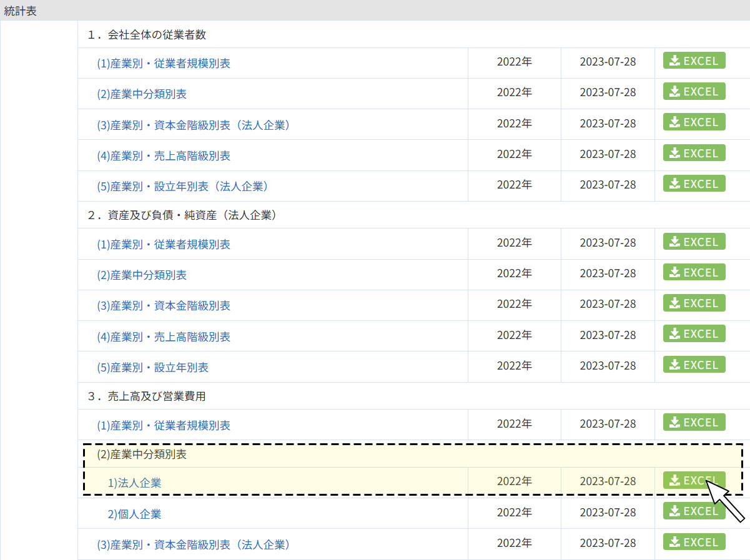Download Excel for section 1 設立年別表（法人企業）

pos(694,184)
